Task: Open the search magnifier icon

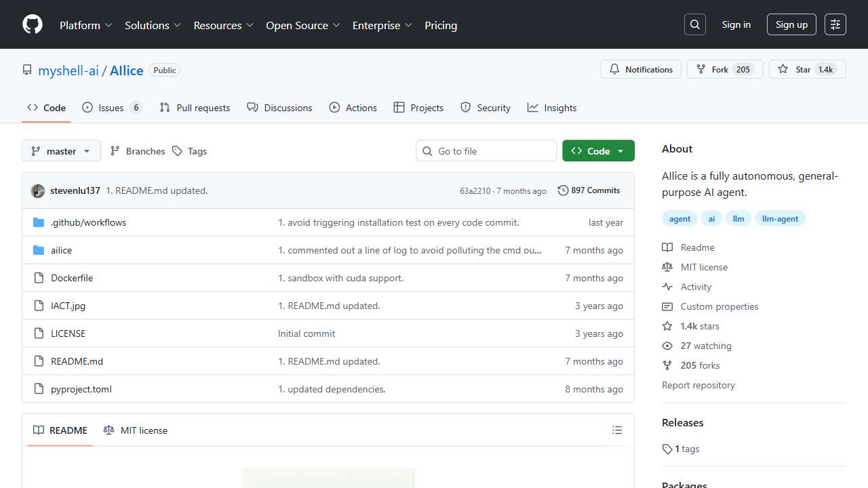Action: point(694,24)
